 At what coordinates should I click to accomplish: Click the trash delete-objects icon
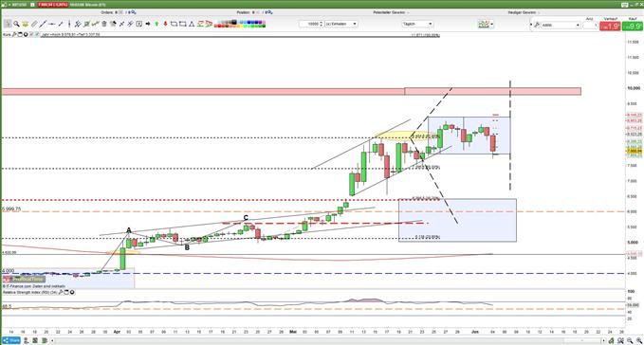104,25
